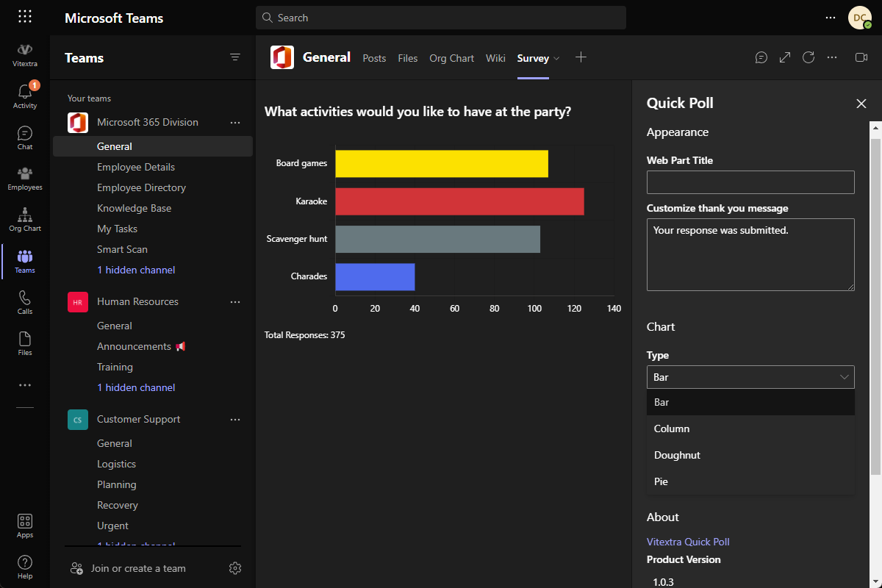Click the filter teams icon
The image size is (882, 588).
(x=235, y=57)
